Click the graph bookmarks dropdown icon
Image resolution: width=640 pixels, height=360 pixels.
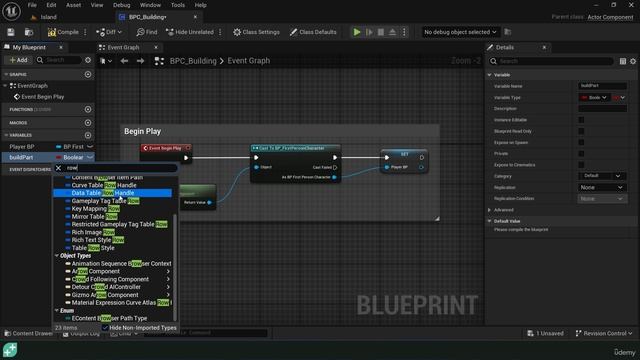coord(106,61)
